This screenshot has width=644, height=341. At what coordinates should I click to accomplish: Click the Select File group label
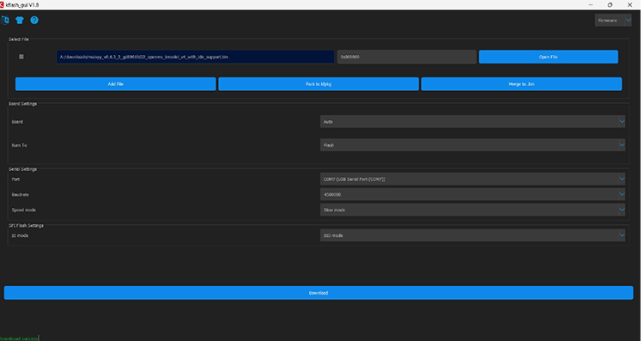click(19, 40)
